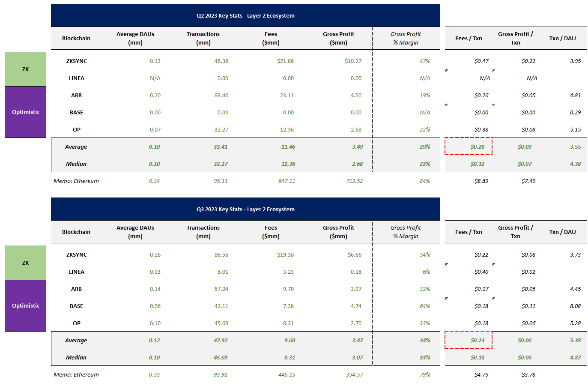Select the Q2 ZKSYNC transactions value 46.36
This screenshot has width=588, height=386.
pyautogui.click(x=221, y=61)
